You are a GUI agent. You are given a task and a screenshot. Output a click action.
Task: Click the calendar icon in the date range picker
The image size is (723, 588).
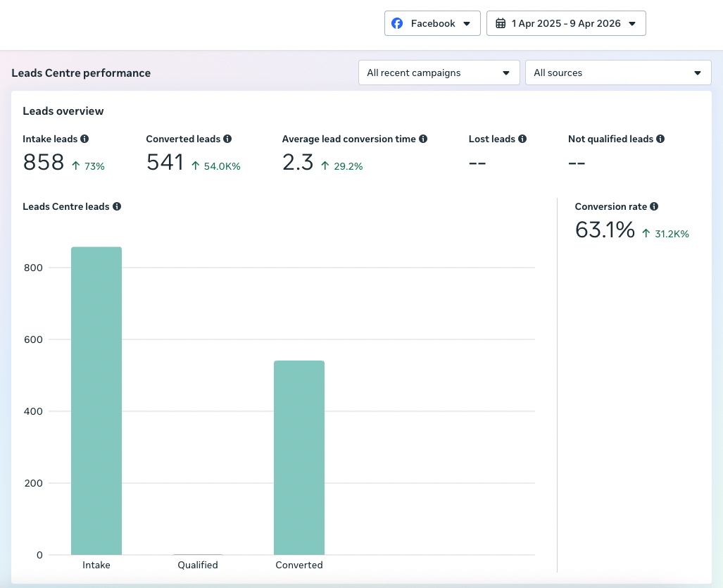coord(501,23)
